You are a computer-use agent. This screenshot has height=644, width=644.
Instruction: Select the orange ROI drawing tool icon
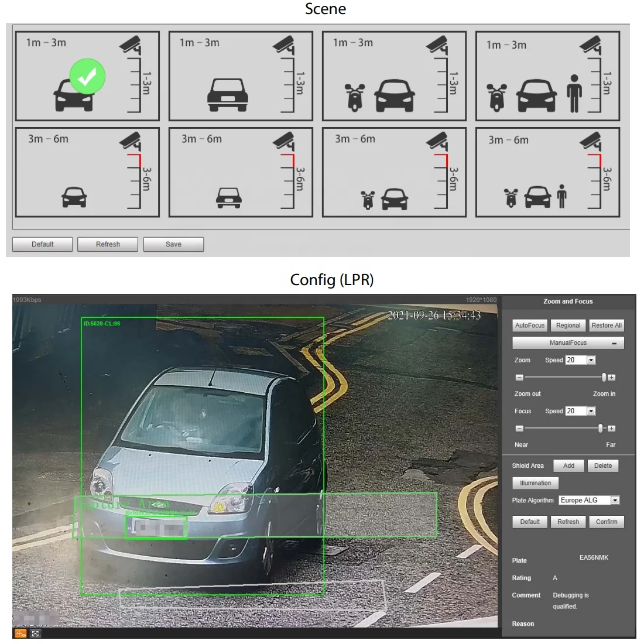click(19, 633)
